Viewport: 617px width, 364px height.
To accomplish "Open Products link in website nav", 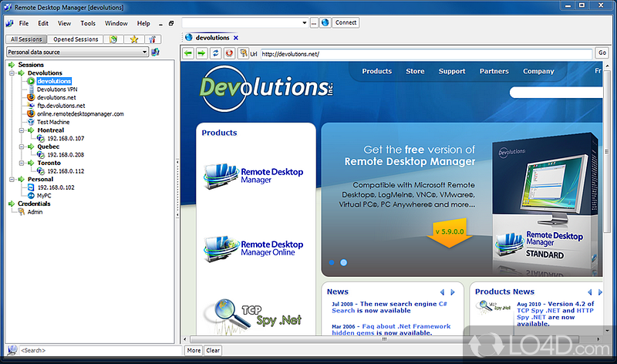I will (377, 71).
